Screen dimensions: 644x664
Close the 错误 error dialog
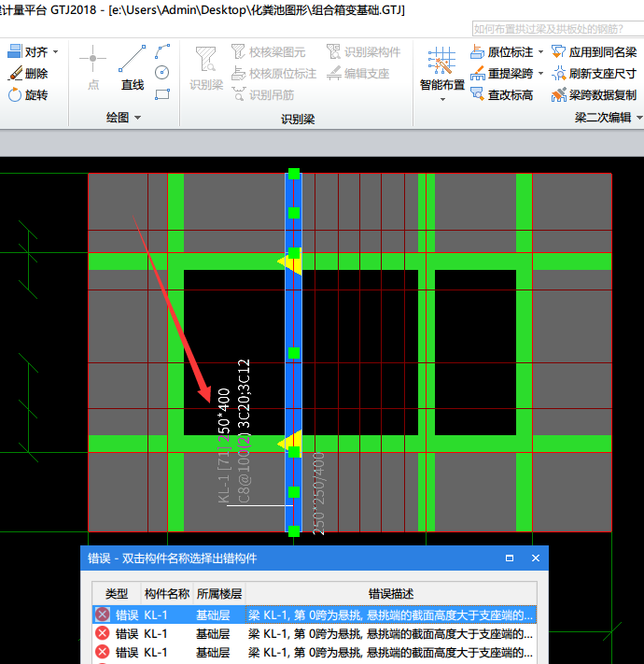(x=535, y=558)
